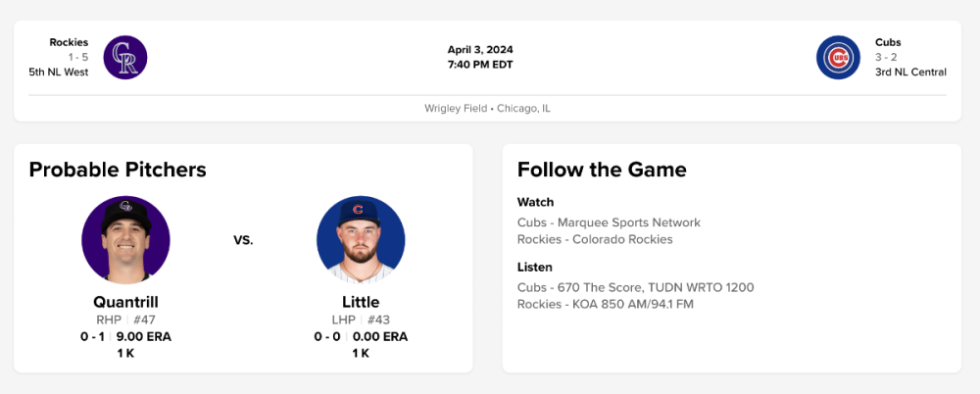Click Quantrill's 0-1 9.00 ERA stat line
The height and width of the screenshot is (394, 980).
coord(125,336)
